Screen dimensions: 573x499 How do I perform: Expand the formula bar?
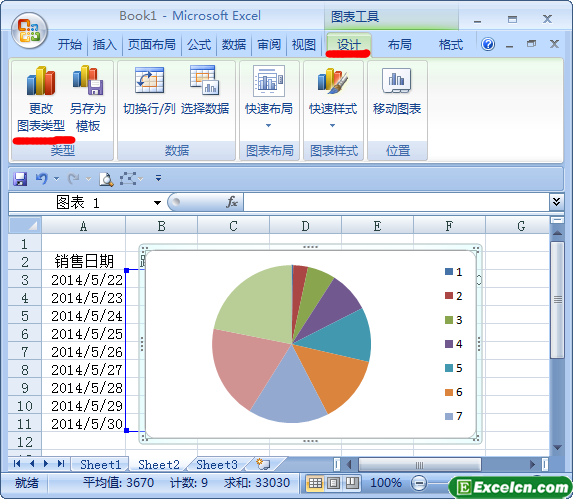point(556,202)
